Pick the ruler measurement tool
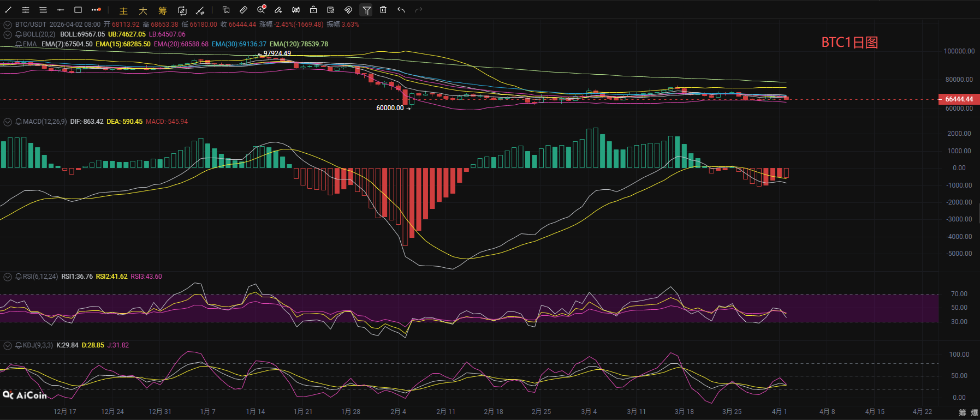 (x=243, y=10)
